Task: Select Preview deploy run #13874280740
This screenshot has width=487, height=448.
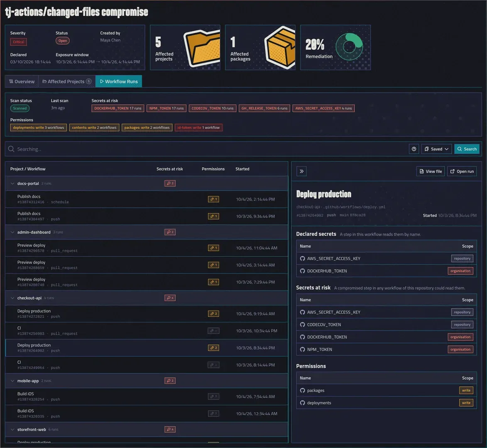Action: tap(147, 282)
